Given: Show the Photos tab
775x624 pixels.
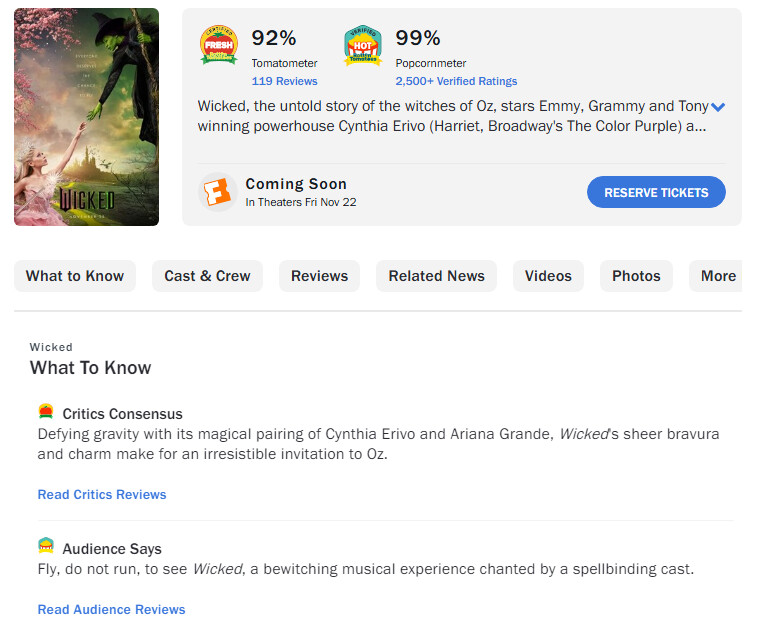Looking at the screenshot, I should 636,276.
